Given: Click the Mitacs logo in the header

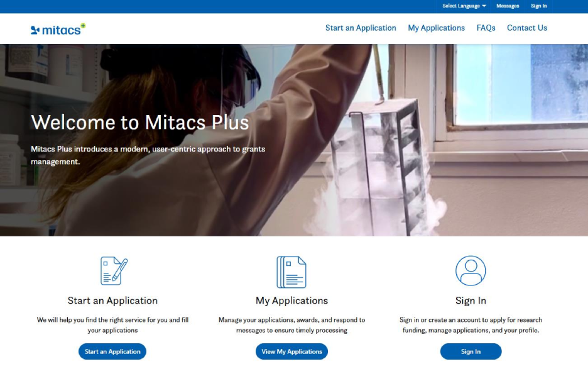Looking at the screenshot, I should (58, 29).
